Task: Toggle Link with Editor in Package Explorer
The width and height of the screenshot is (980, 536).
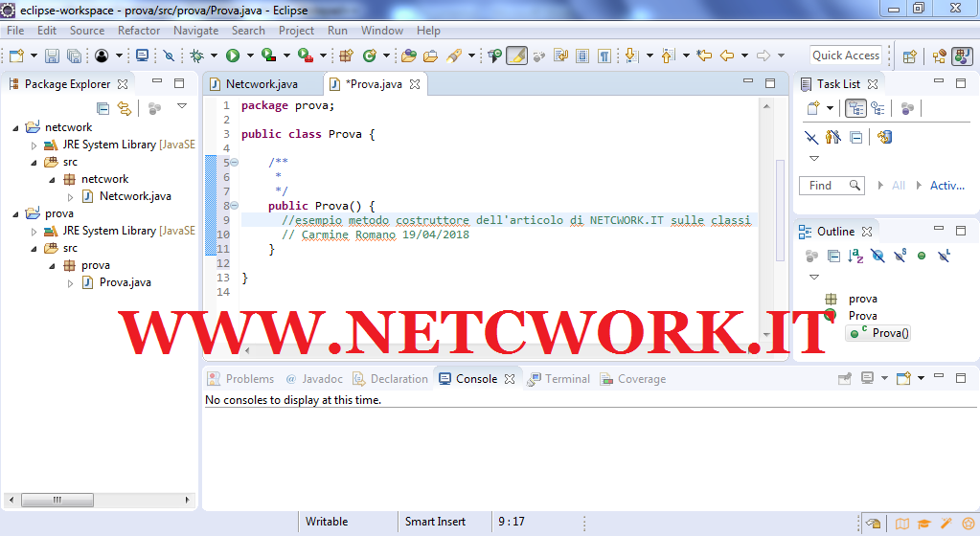Action: pos(125,109)
